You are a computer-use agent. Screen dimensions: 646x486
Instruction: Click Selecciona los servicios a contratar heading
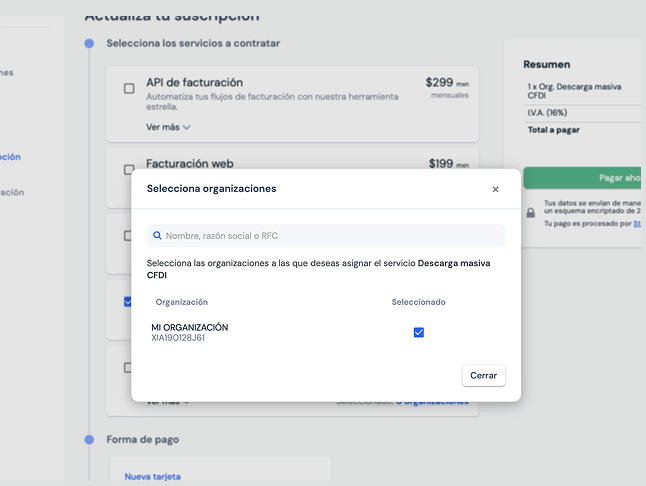193,43
